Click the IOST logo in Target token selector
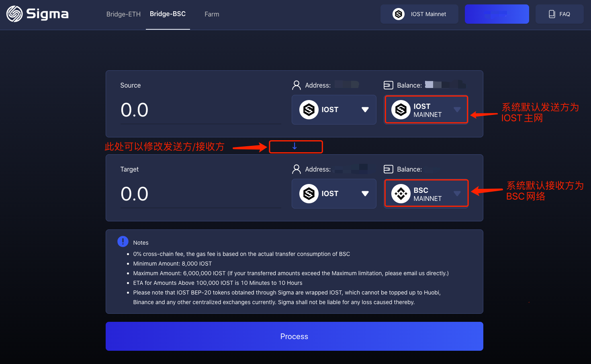 tap(309, 194)
